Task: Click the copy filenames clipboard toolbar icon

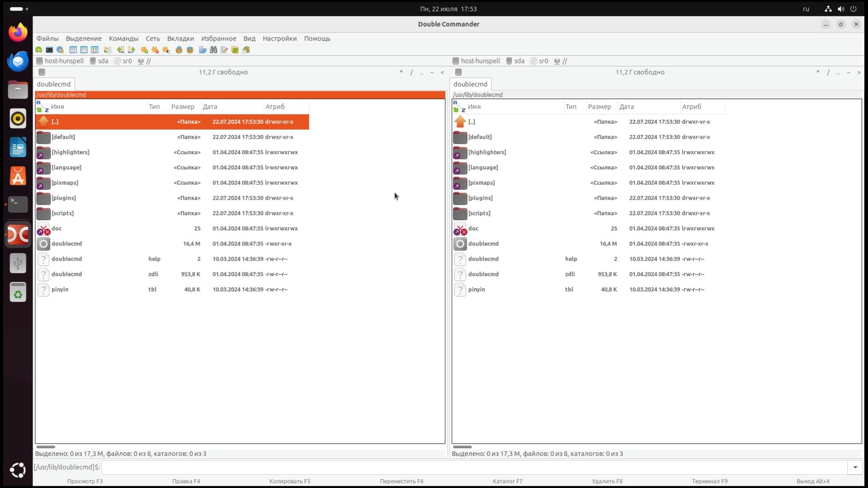Action: point(246,50)
